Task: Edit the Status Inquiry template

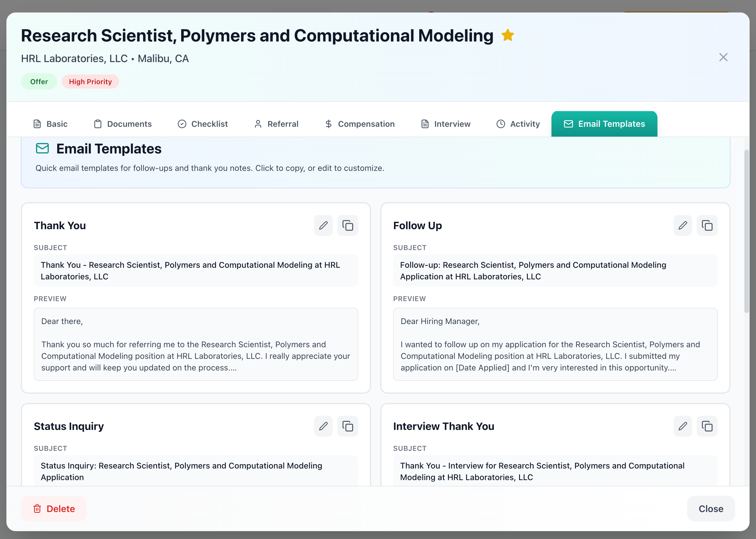Action: pos(323,426)
